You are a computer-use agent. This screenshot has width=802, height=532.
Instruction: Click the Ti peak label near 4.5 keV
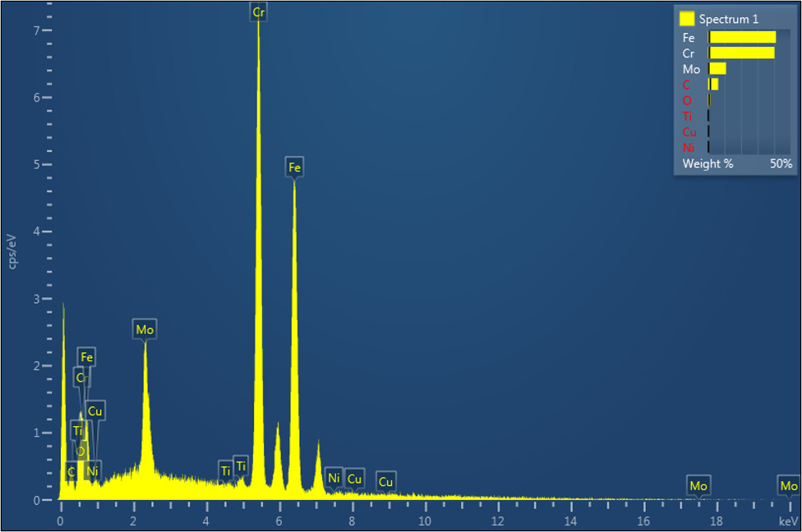[x=225, y=470]
